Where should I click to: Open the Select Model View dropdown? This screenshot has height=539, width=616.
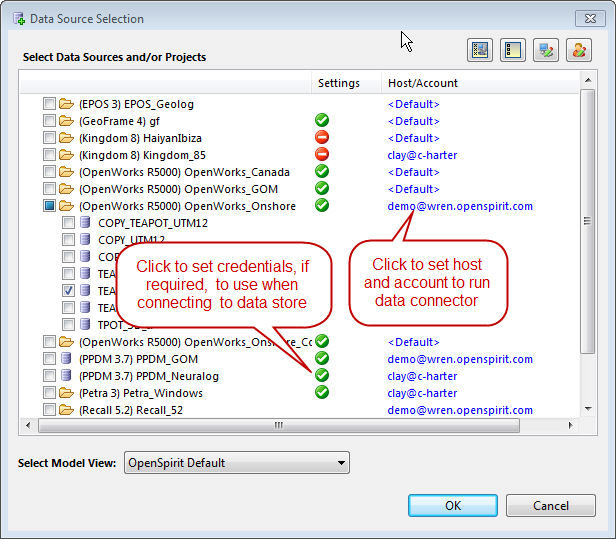(x=237, y=462)
